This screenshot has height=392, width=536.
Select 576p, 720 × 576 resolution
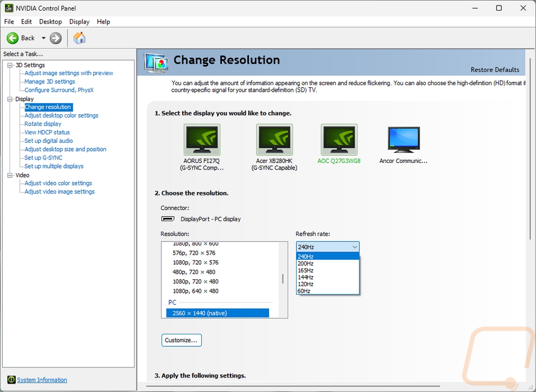[x=194, y=253]
